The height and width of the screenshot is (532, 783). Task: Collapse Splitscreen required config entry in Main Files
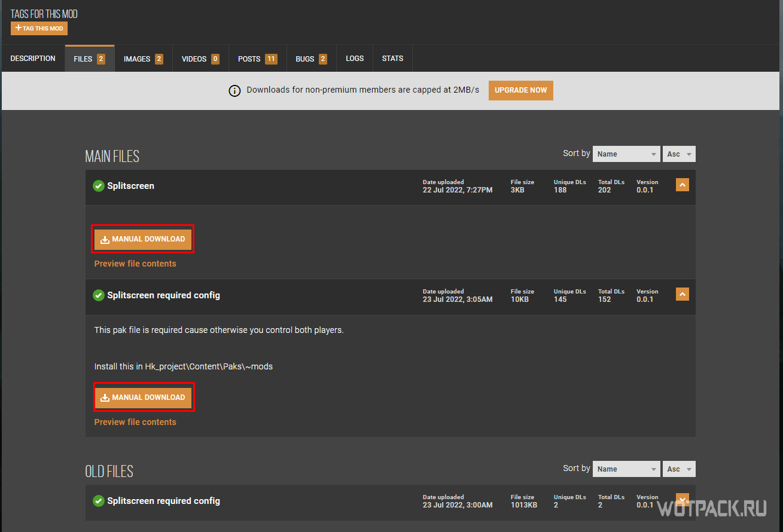(x=682, y=294)
